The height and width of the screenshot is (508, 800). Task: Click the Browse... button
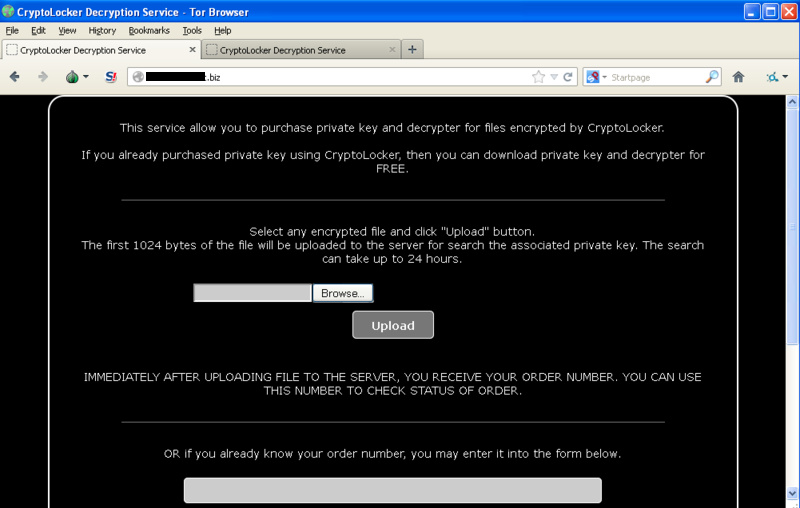342,293
